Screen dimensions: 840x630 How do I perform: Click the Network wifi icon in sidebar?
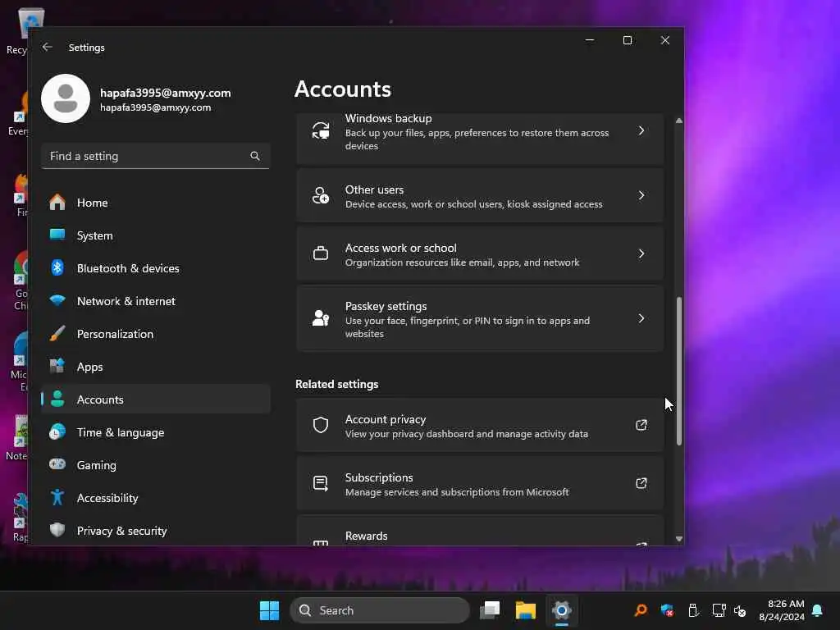pos(57,300)
